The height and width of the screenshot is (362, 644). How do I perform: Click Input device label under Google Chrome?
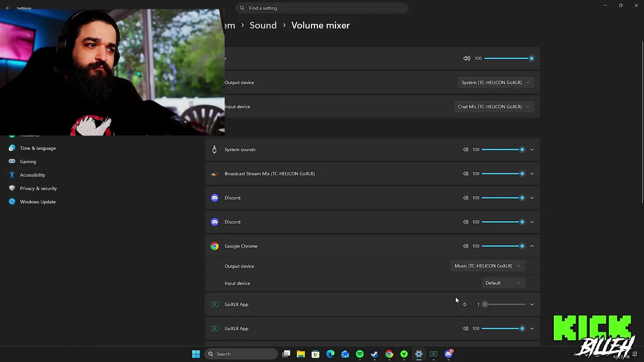237,283
